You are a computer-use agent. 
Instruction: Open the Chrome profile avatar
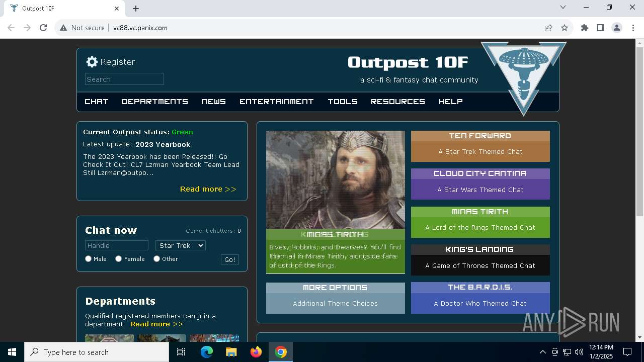pyautogui.click(x=617, y=28)
